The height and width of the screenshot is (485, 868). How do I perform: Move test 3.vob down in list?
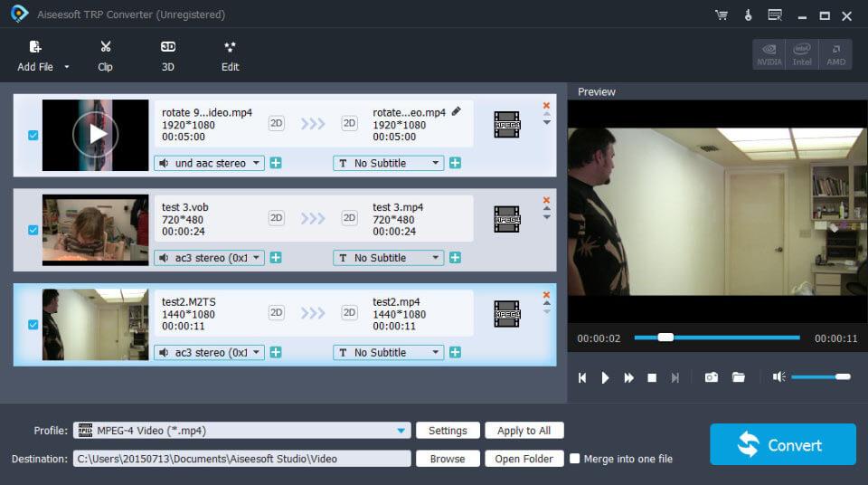tap(546, 217)
